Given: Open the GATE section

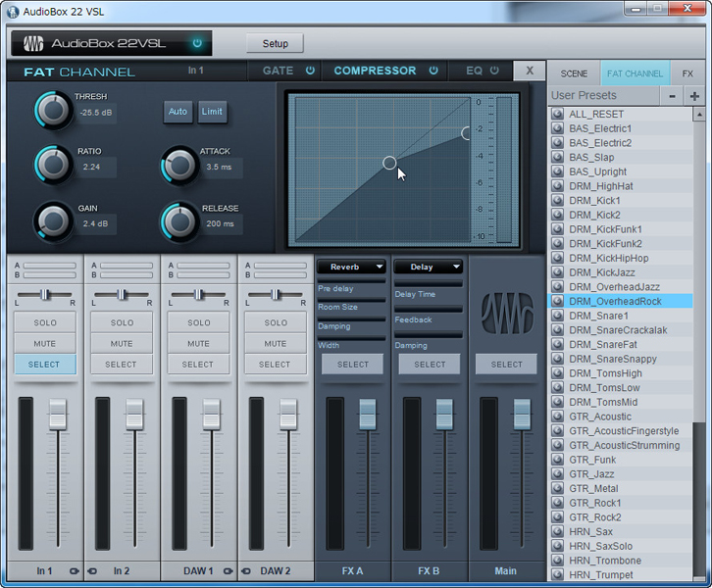Looking at the screenshot, I should [278, 71].
